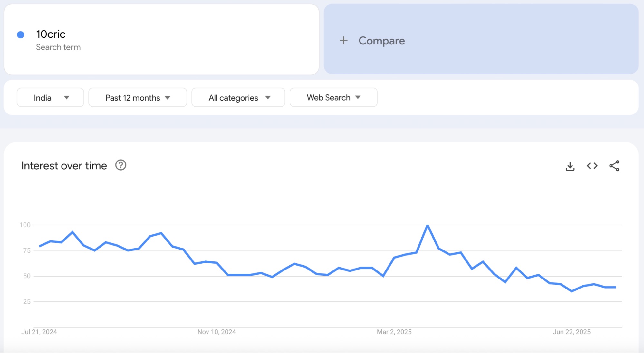Click the 75 value on the y-axis
This screenshot has width=644, height=353.
[27, 250]
